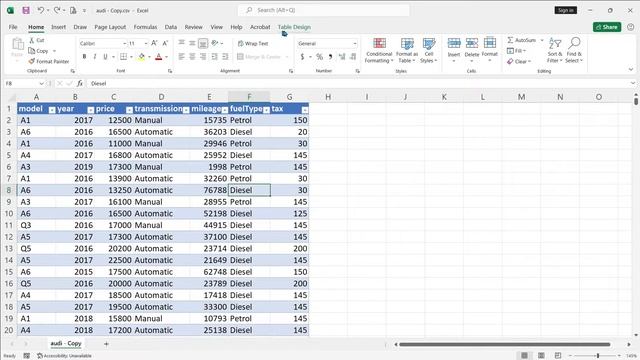Click the Accounting dollar format icon
Screen dimensions: 640x360
coord(302,57)
